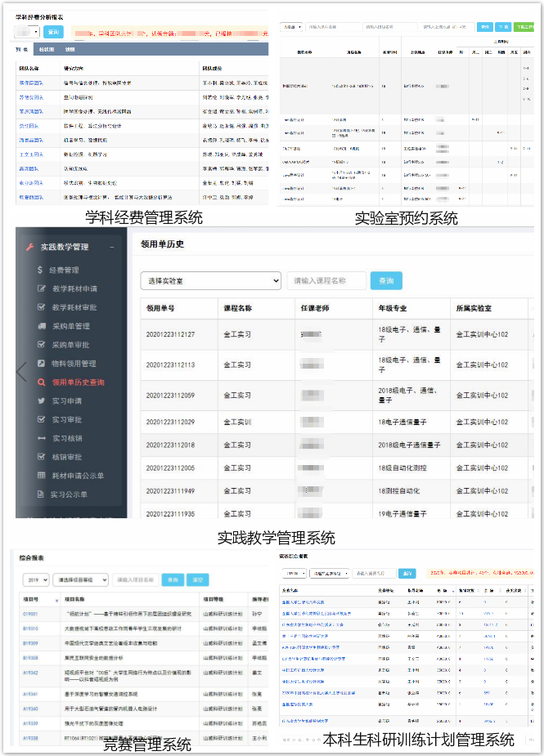The height and width of the screenshot is (756, 544).
Task: Open the 2019 year dropdown in 综合报表
Action: [x=35, y=579]
